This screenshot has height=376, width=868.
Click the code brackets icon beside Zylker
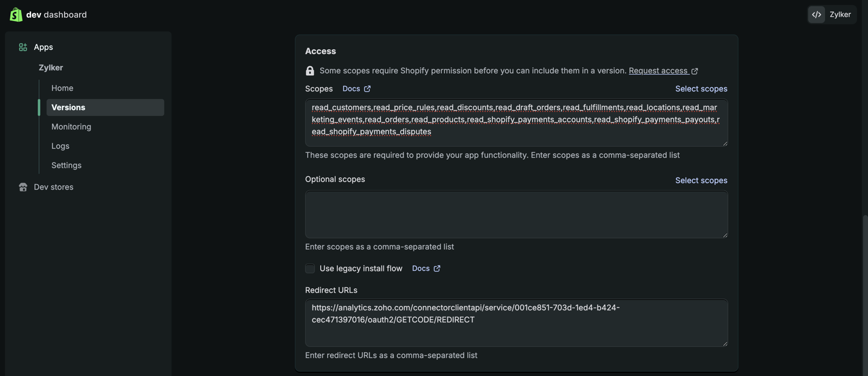816,15
